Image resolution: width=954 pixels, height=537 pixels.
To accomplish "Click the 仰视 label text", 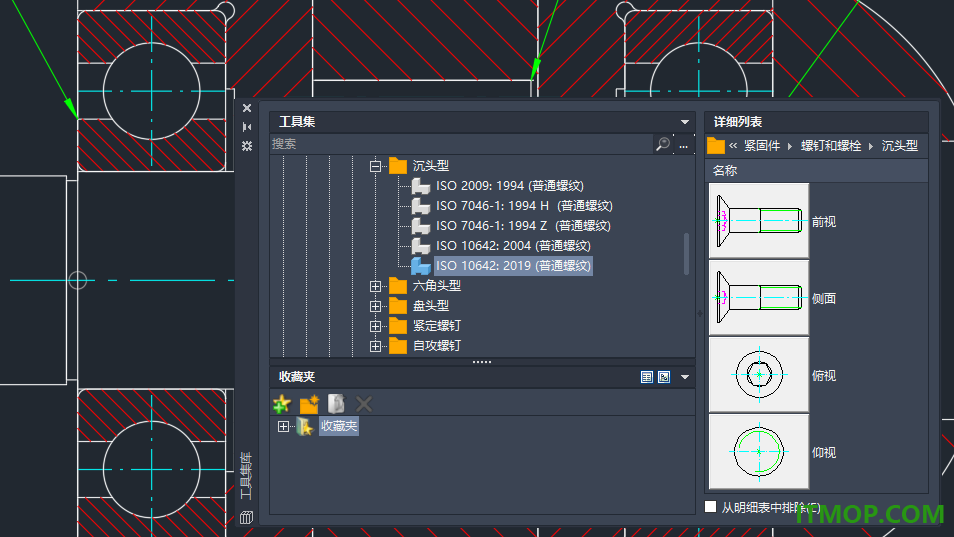I will 824,452.
